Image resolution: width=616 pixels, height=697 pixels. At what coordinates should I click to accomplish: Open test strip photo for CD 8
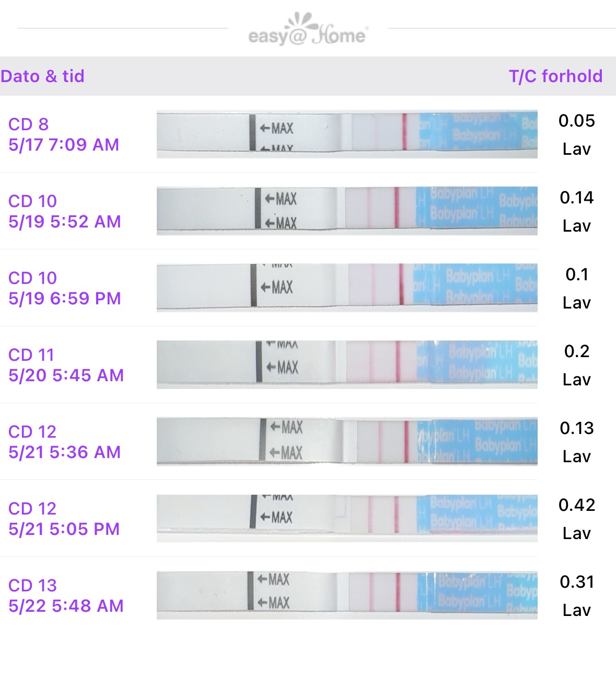347,134
